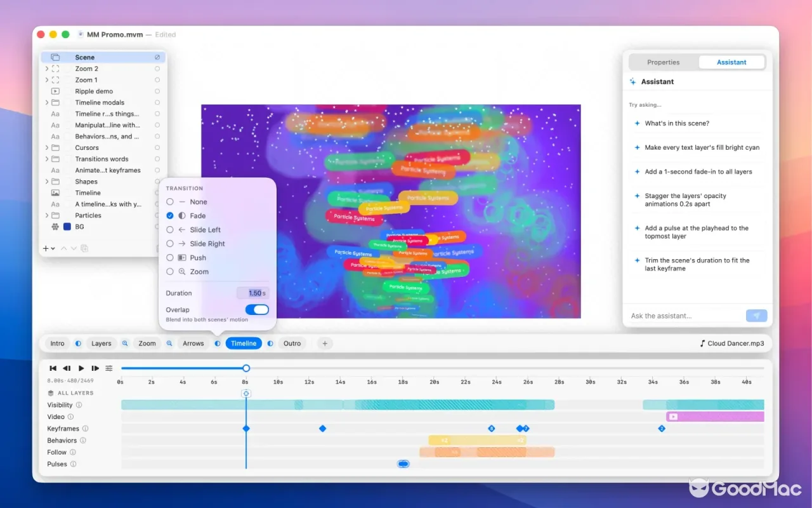Turn off the Overlap switch

pos(257,310)
